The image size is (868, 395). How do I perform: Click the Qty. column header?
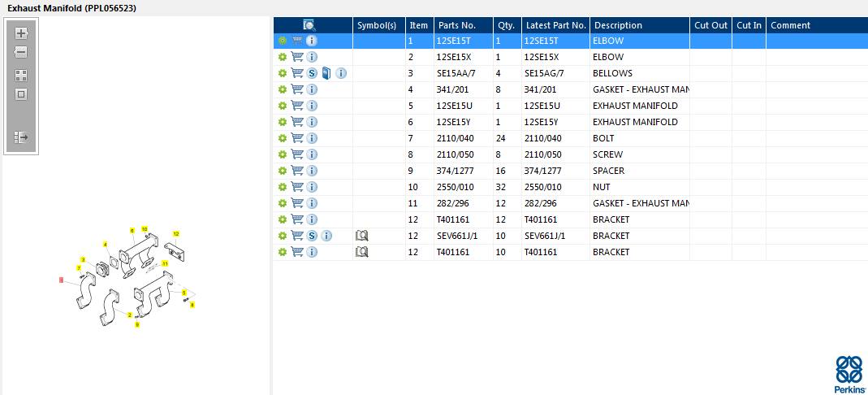[506, 25]
